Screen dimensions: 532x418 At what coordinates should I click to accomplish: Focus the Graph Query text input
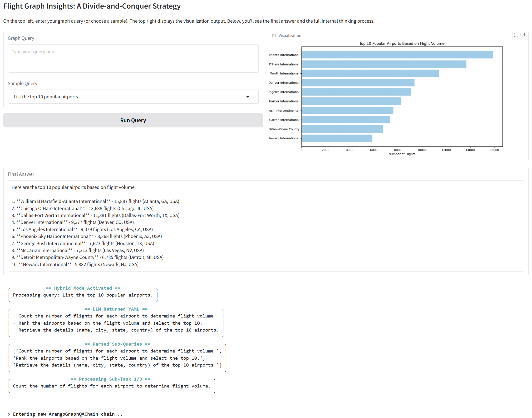[133, 58]
